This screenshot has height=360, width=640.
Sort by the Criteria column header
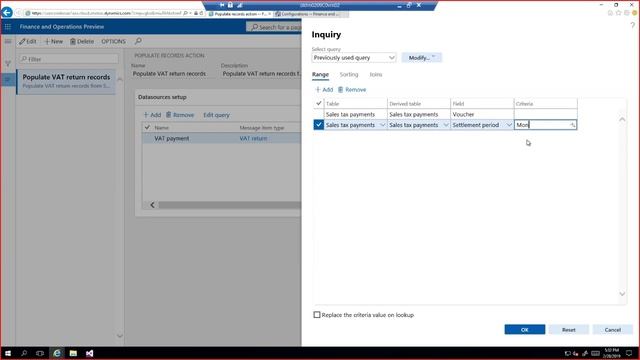coord(545,104)
